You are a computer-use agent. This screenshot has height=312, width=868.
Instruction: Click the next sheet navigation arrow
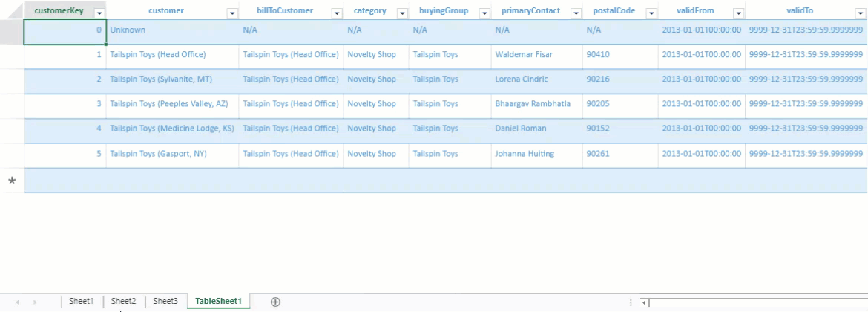tap(35, 302)
